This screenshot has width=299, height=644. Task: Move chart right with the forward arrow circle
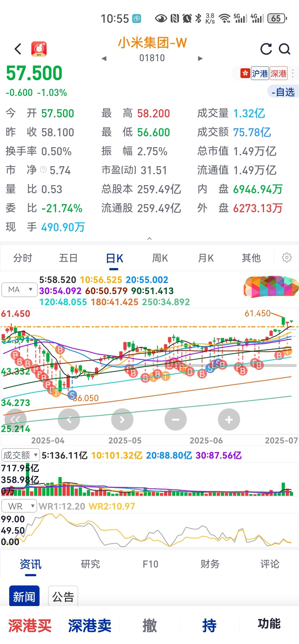(122, 419)
